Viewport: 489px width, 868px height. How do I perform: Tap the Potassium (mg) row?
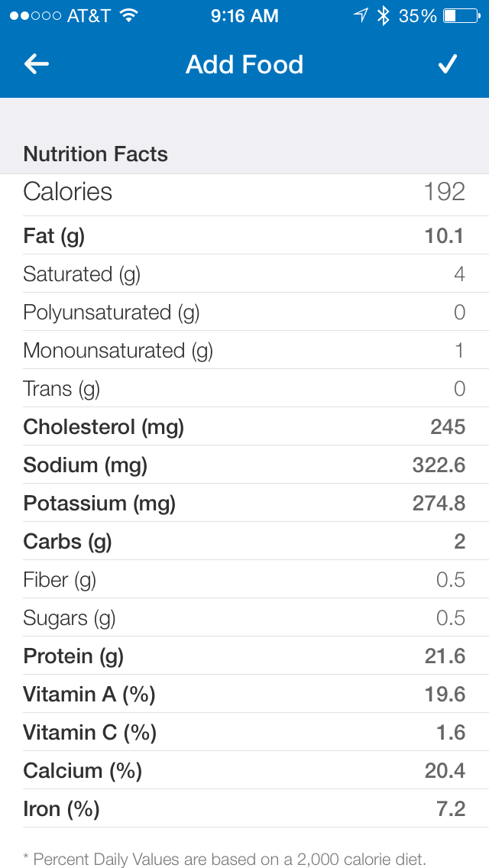244,504
